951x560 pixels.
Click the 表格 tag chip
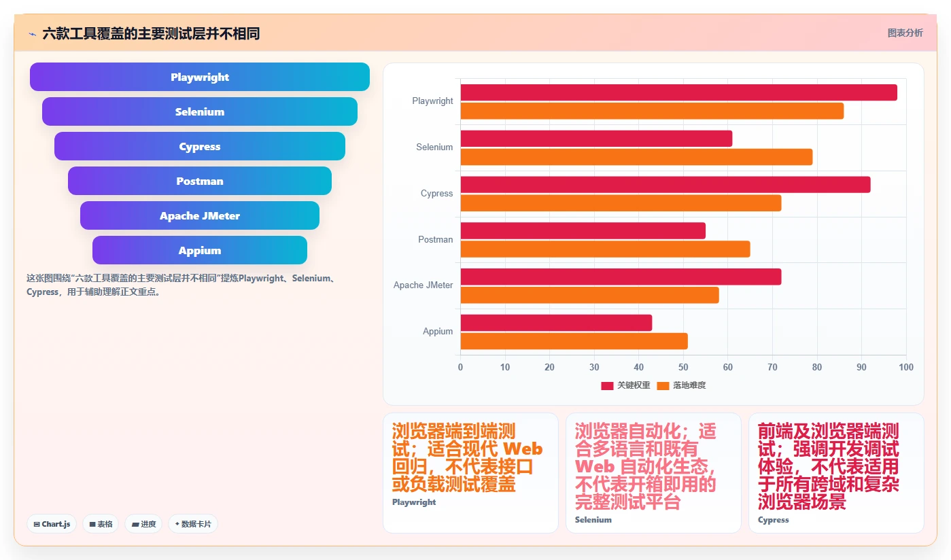101,524
